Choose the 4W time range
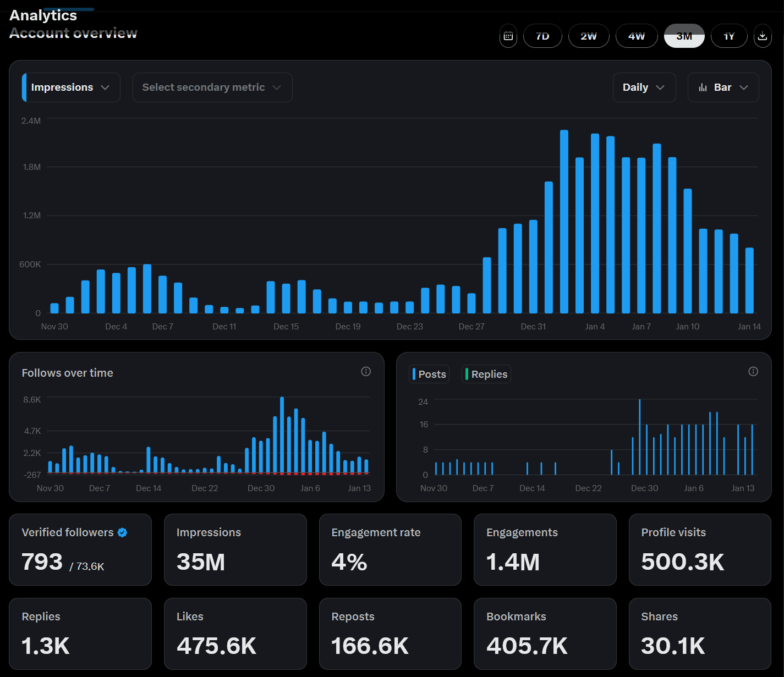Image resolution: width=784 pixels, height=677 pixels. [x=637, y=36]
